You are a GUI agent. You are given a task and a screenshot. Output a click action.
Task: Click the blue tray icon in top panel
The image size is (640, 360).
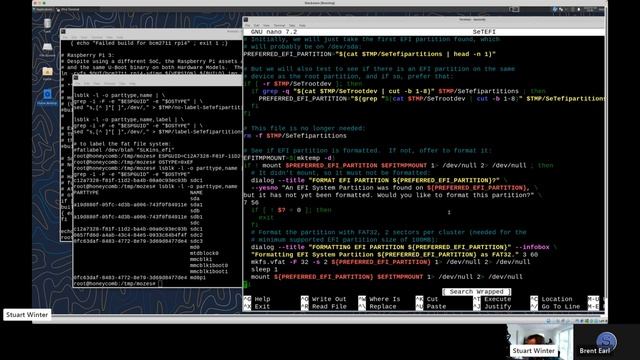(x=555, y=9)
